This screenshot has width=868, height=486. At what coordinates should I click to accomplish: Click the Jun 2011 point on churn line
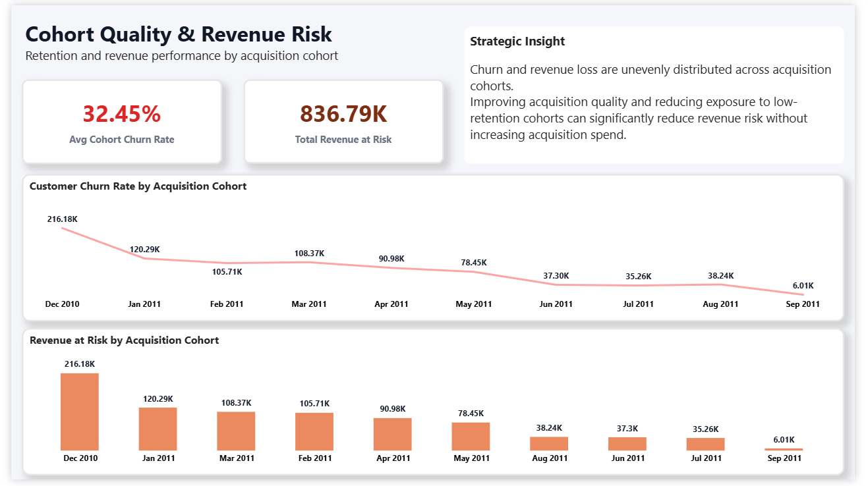pyautogui.click(x=556, y=283)
